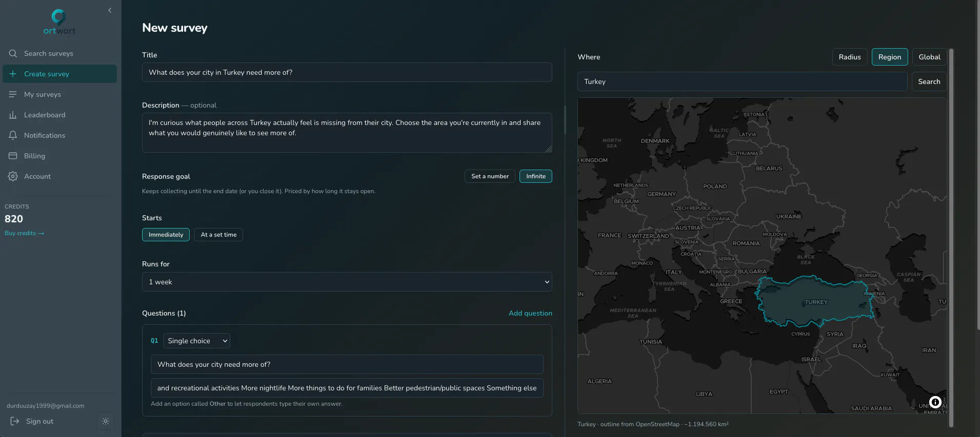The width and height of the screenshot is (980, 437).
Task: Click the description resize handle
Action: coord(549,149)
